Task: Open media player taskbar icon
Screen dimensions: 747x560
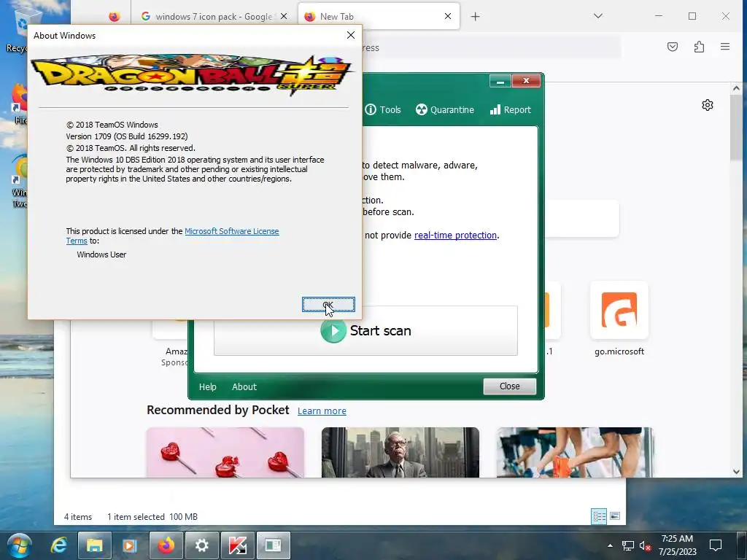Action: pos(130,545)
